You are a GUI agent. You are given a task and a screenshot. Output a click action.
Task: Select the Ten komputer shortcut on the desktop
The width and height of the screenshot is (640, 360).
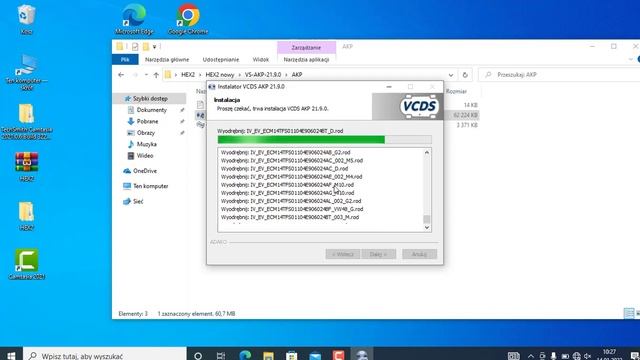(26, 72)
